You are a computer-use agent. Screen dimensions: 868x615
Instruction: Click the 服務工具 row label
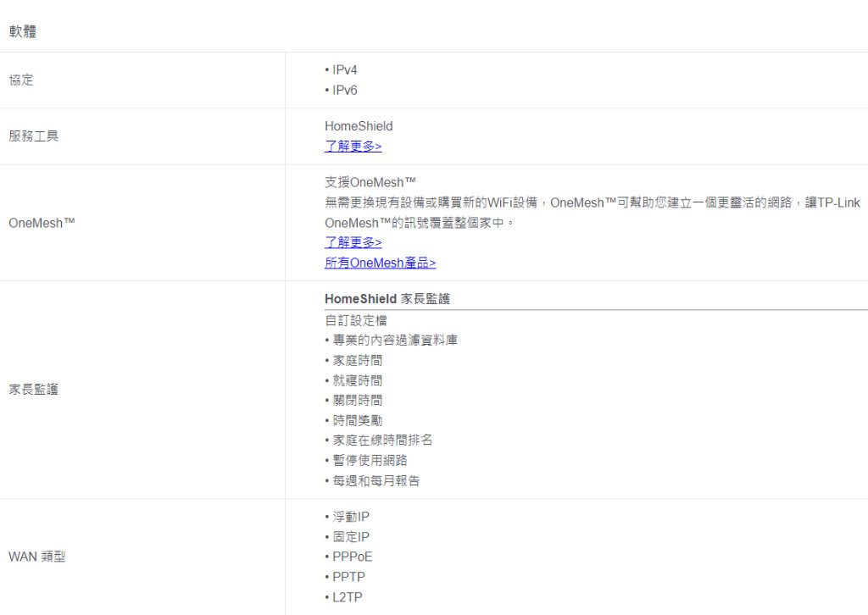tap(34, 136)
